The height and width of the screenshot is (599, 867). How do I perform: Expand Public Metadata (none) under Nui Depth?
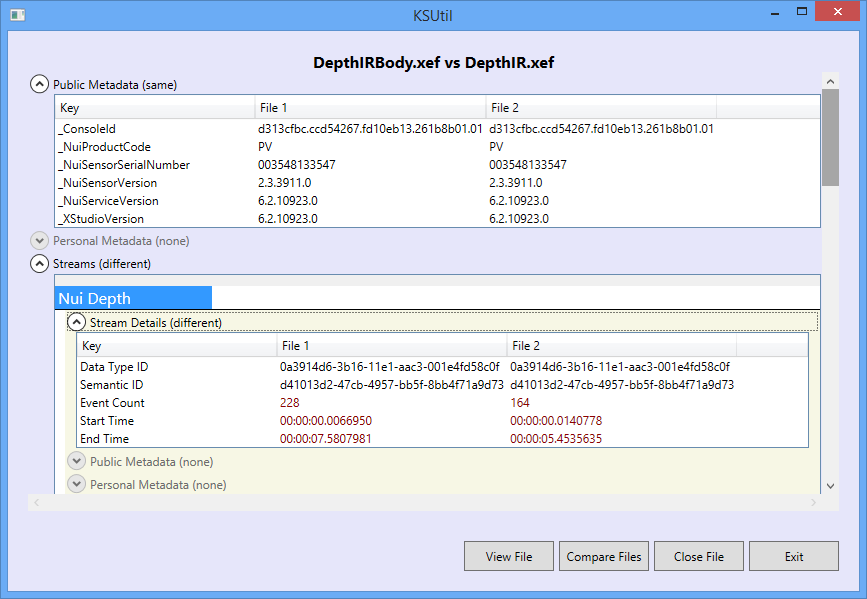coord(76,461)
